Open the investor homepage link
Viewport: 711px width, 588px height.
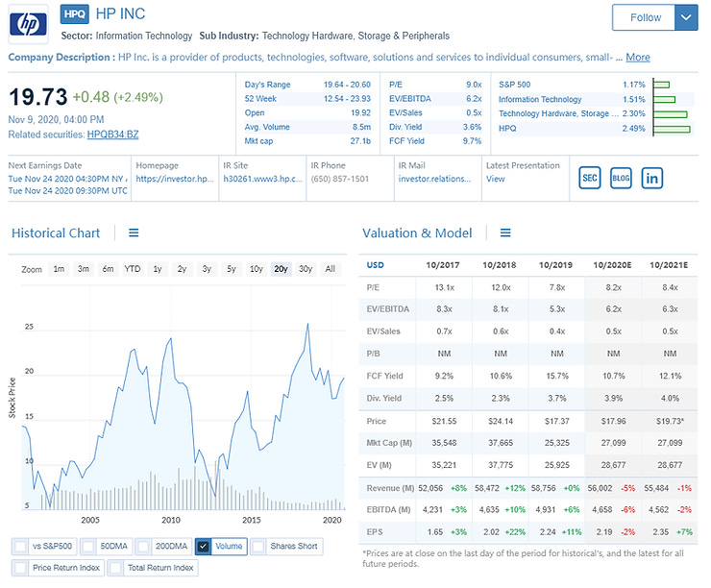(175, 179)
